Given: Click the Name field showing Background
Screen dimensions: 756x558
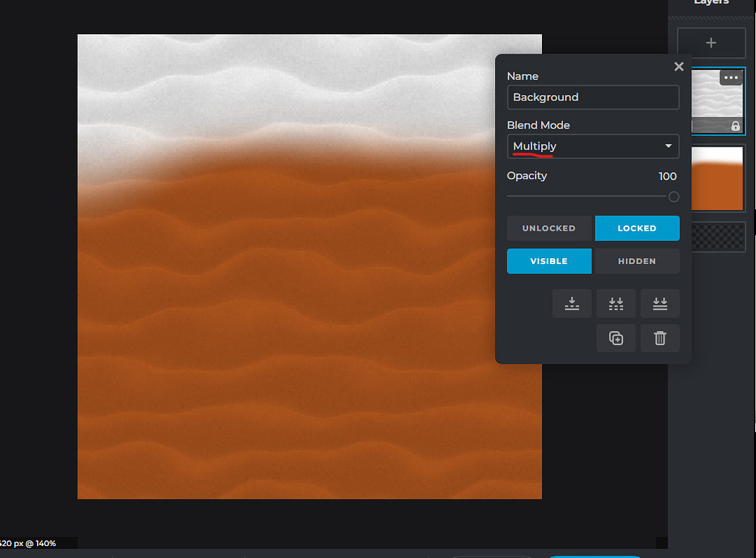Looking at the screenshot, I should coord(593,97).
